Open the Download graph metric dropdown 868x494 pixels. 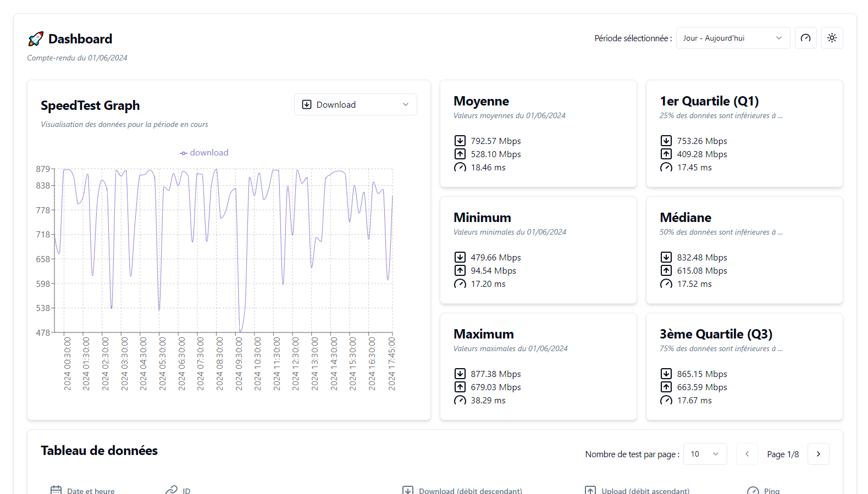pos(356,104)
